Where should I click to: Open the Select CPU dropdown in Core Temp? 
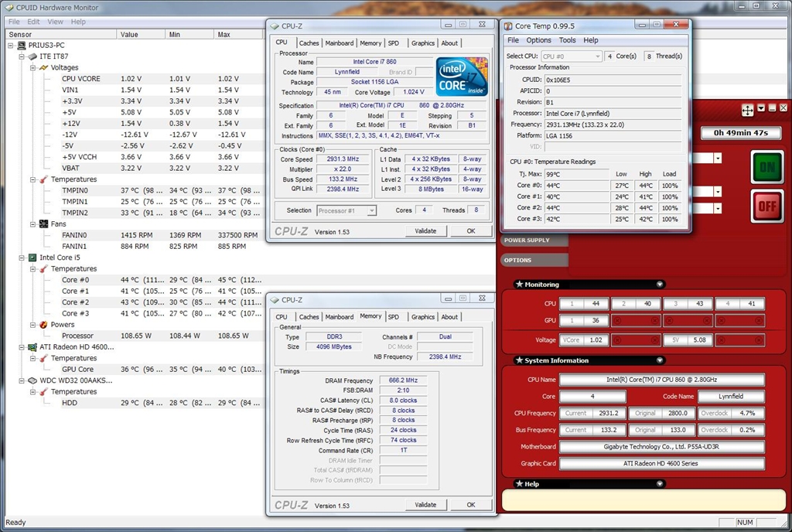[598, 56]
